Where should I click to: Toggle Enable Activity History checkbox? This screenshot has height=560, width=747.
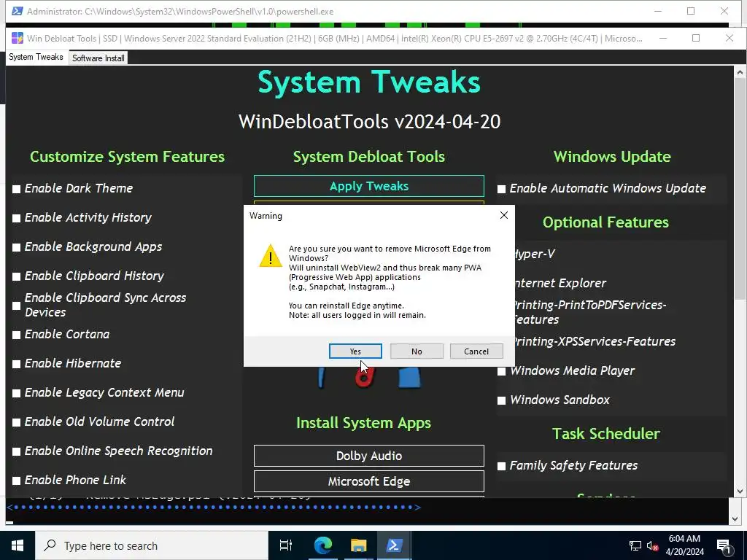tap(17, 218)
